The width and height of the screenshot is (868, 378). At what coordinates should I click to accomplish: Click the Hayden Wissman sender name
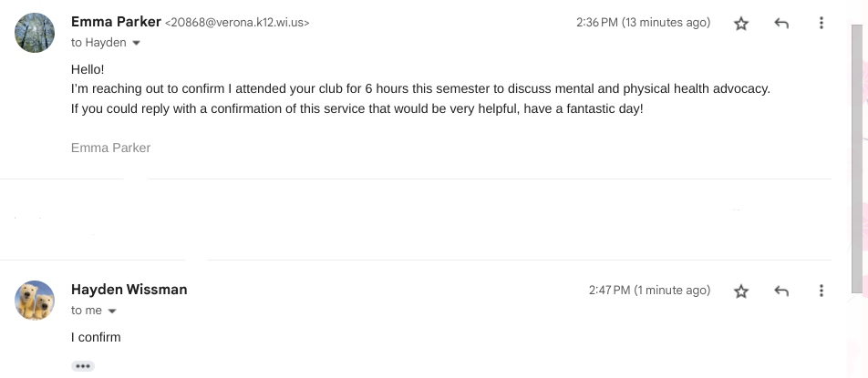(x=129, y=290)
